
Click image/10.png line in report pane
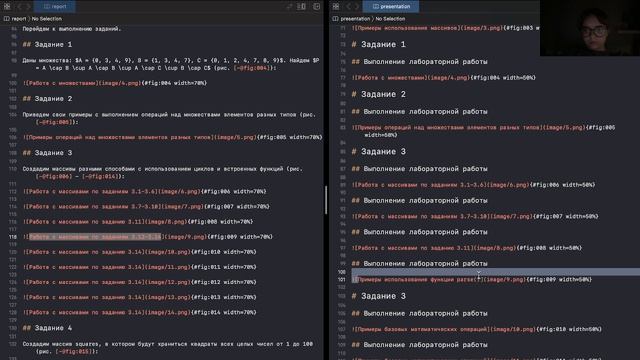pos(140,252)
